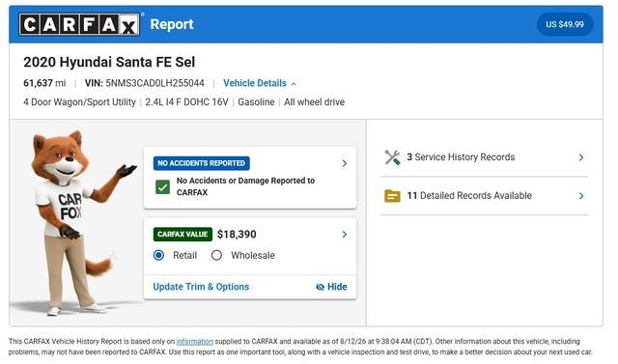The width and height of the screenshot is (618, 364).
Task: Open accident details via chevron arrow
Action: [345, 163]
